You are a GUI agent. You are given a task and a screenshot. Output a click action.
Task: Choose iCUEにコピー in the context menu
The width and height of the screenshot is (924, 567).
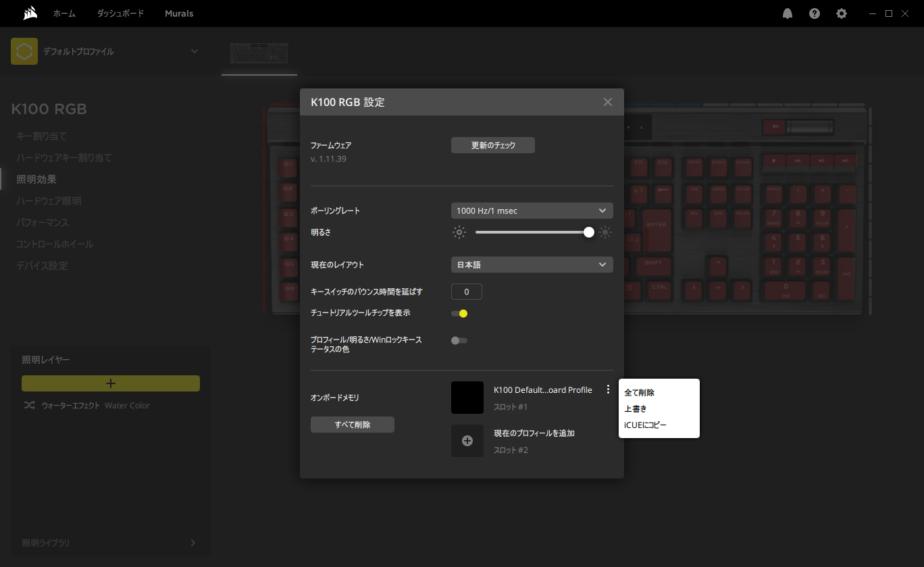[645, 425]
